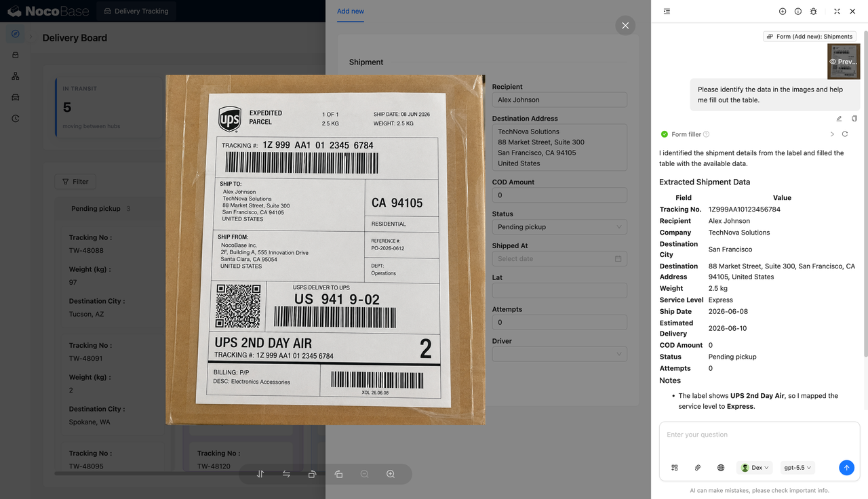Attach a file using the paperclip icon
This screenshot has width=868, height=499.
coord(698,468)
